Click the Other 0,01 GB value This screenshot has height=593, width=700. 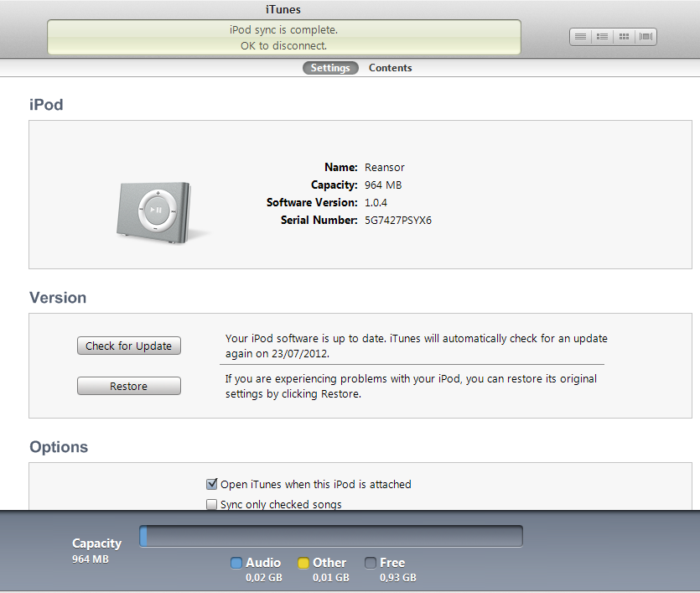click(x=331, y=578)
